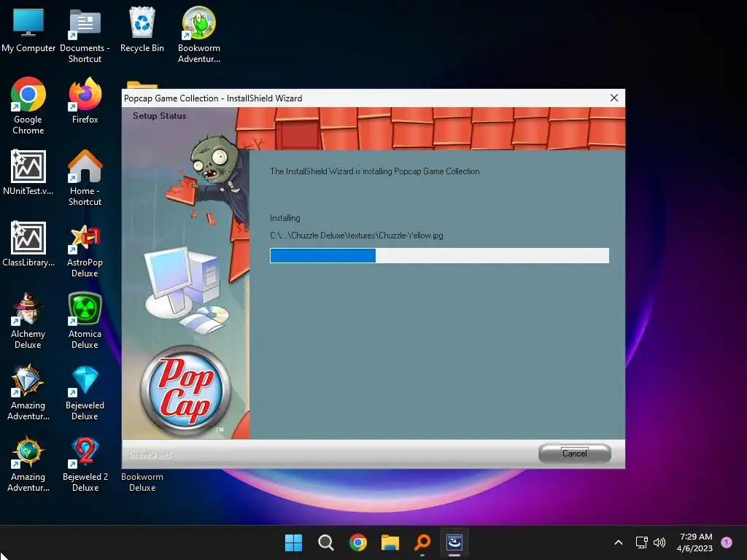This screenshot has height=560, width=747.
Task: Close the InstallShield Wizard window
Action: pos(614,98)
